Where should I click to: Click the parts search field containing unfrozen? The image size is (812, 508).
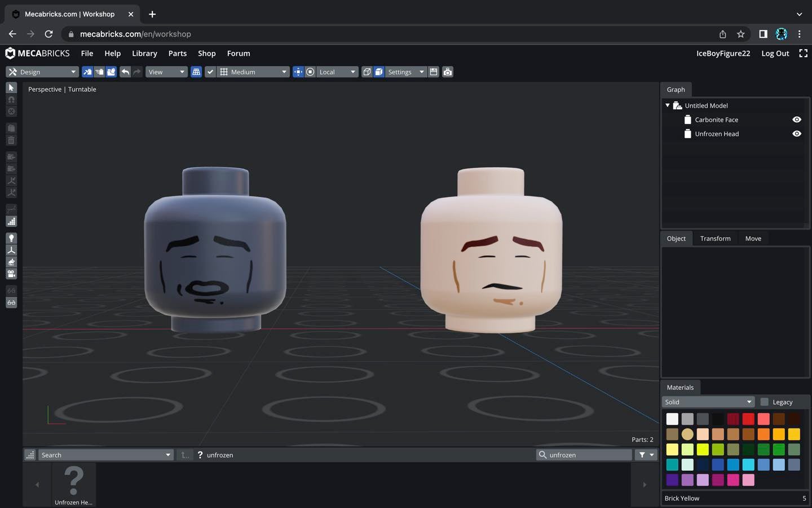click(x=588, y=455)
